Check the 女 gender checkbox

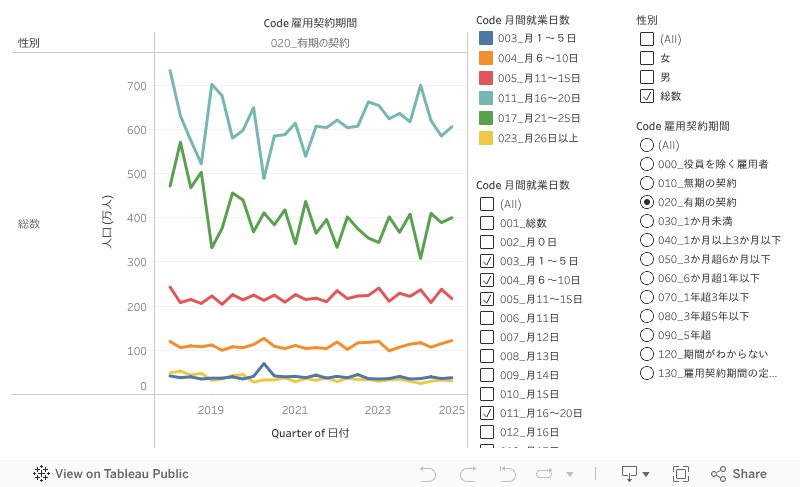[x=646, y=58]
